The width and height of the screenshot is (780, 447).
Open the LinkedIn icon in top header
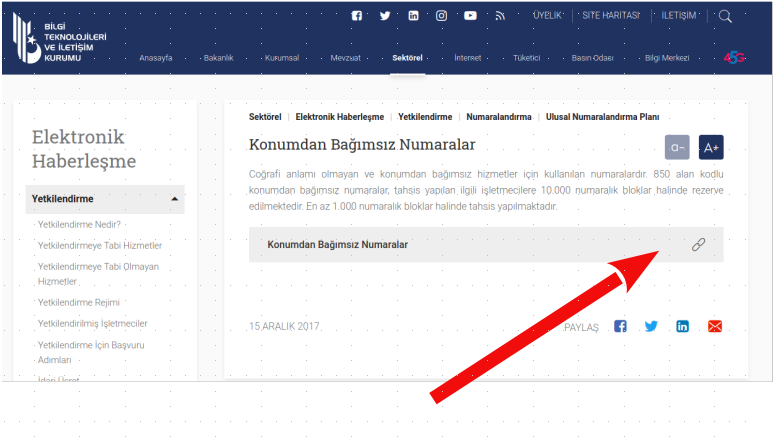pos(413,16)
